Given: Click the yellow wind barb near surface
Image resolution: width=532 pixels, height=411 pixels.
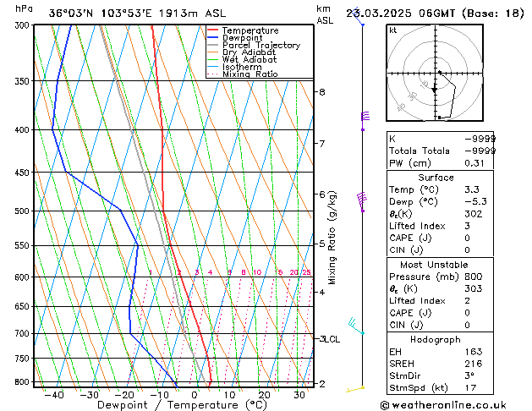Looking at the screenshot, I should click(355, 389).
